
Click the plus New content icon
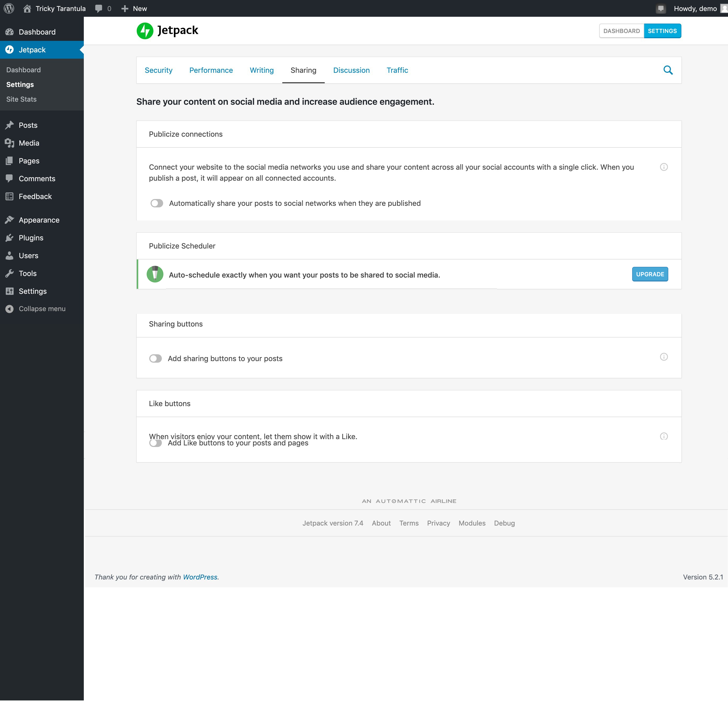(125, 8)
